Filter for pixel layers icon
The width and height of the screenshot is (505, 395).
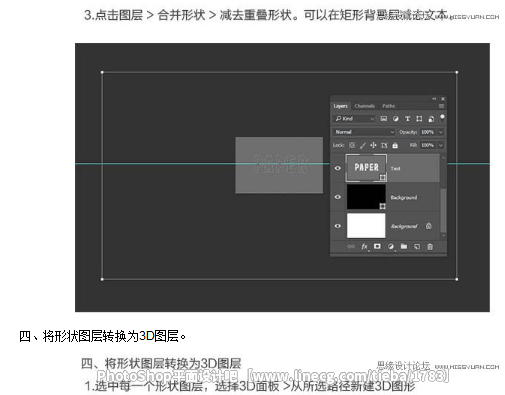[x=384, y=119]
